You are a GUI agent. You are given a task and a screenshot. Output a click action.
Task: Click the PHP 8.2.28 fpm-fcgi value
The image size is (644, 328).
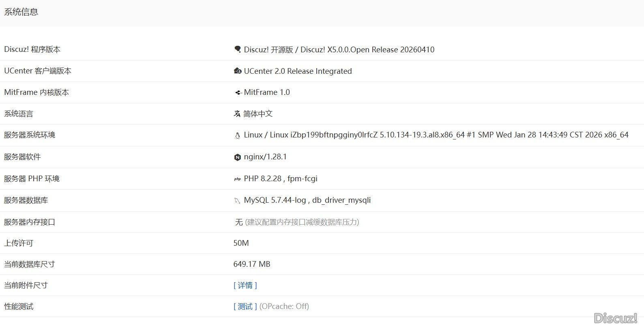pos(281,178)
